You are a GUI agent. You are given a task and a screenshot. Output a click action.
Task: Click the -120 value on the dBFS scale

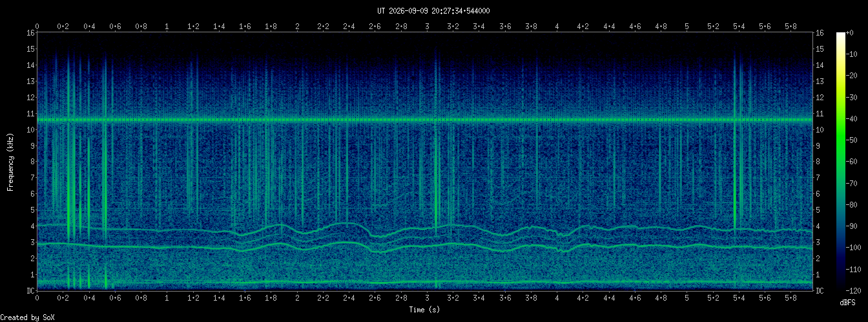[856, 290]
